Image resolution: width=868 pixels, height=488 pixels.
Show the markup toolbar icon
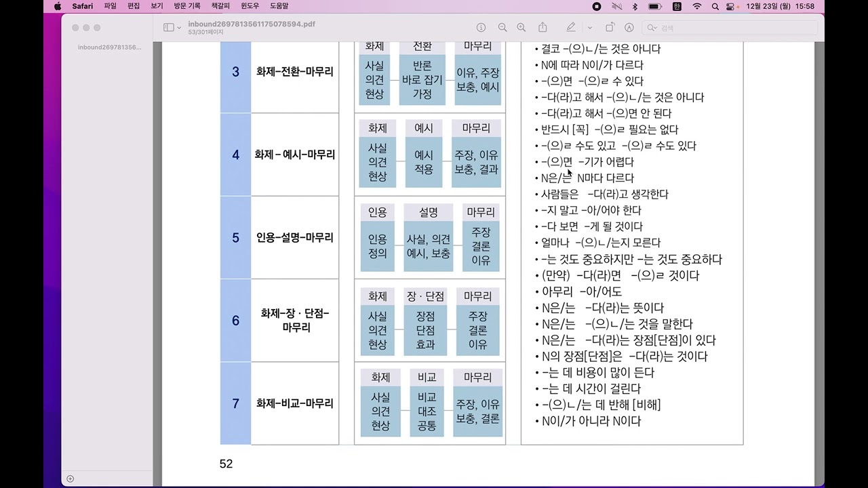(629, 27)
